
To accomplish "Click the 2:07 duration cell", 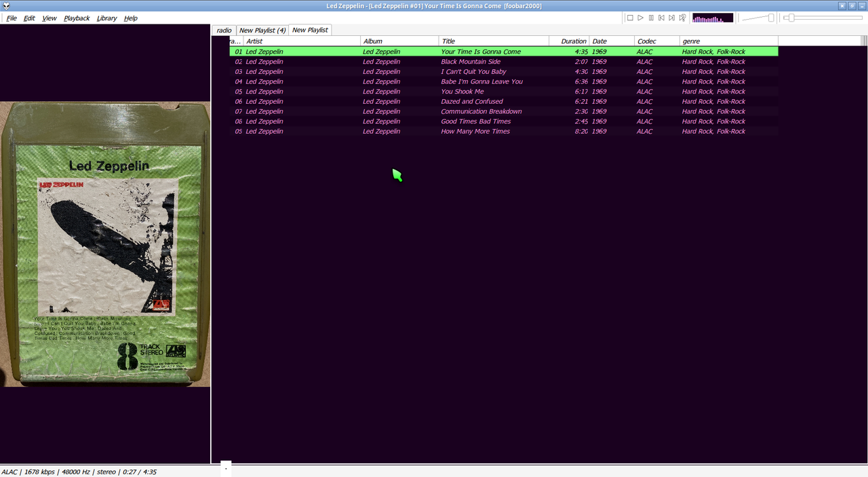I will tap(581, 62).
